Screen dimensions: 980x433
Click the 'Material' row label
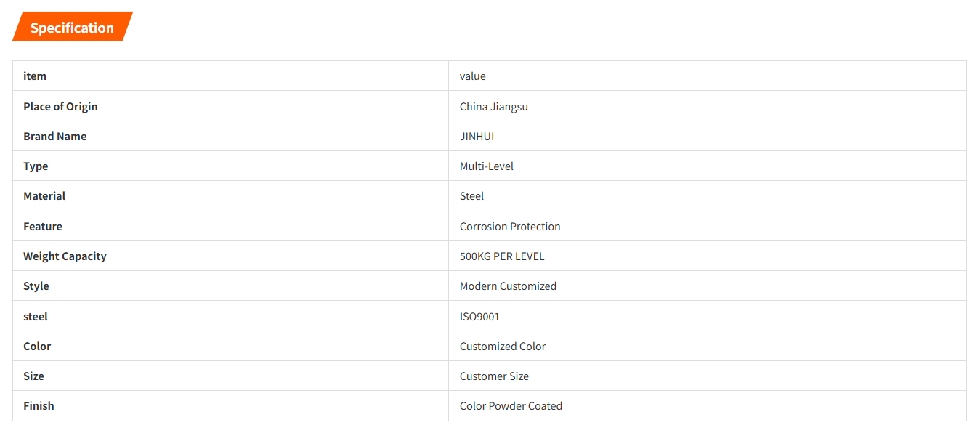pyautogui.click(x=44, y=196)
